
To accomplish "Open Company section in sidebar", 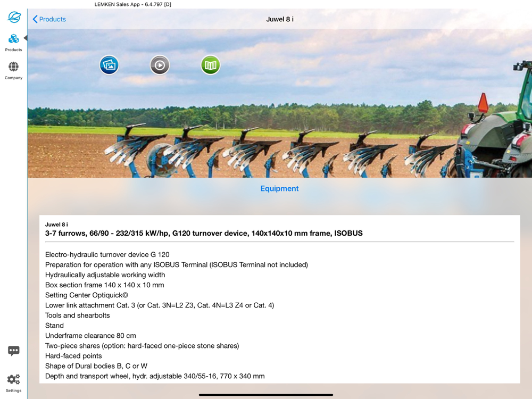I will click(14, 71).
